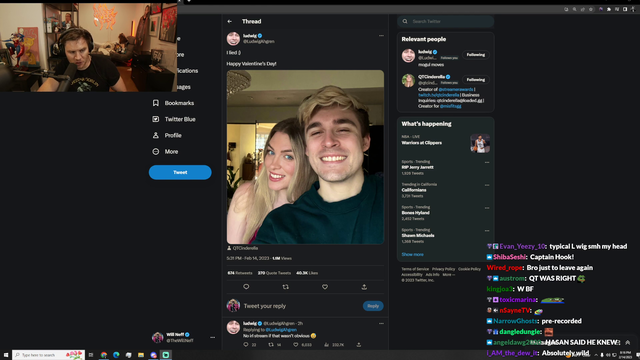The height and width of the screenshot is (360, 640).
Task: Click ludwig's avatar on the main tweet
Action: (x=233, y=39)
